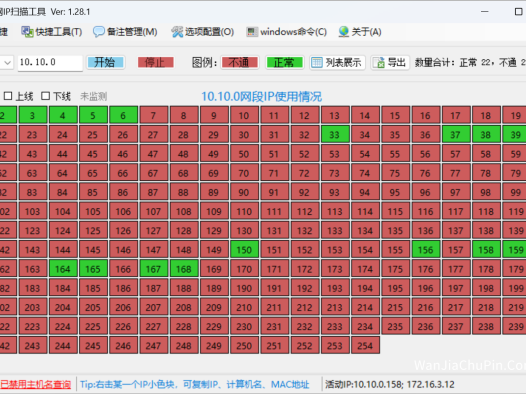Click the windows命令 console icon
526x394 pixels.
[252, 32]
